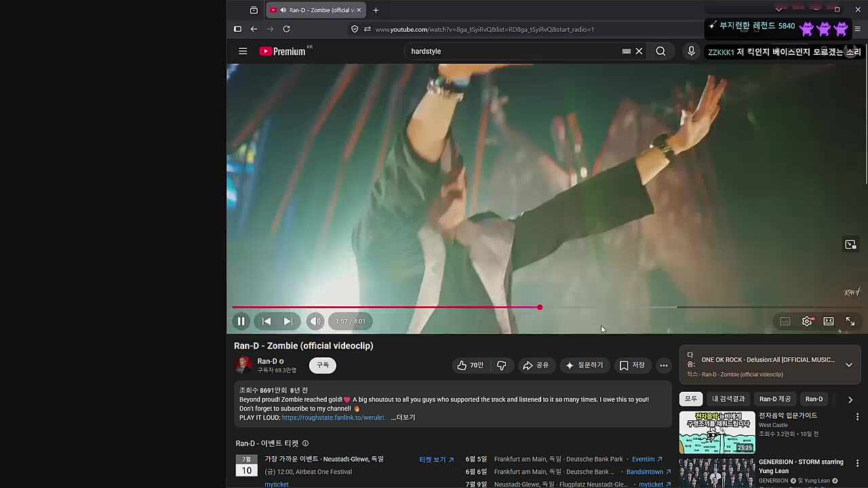Close the Ran-D Zombie tab
The width and height of the screenshot is (868, 488).
[359, 10]
